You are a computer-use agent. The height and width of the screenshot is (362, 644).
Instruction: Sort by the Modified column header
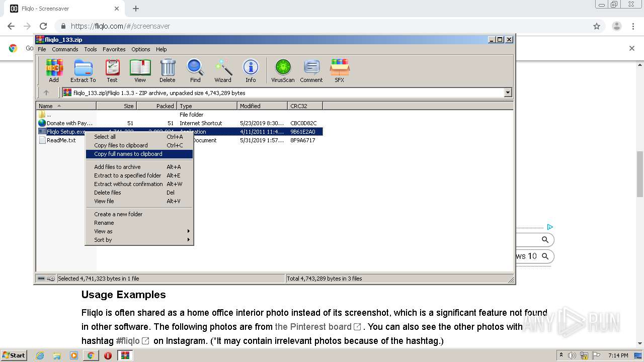(x=262, y=106)
